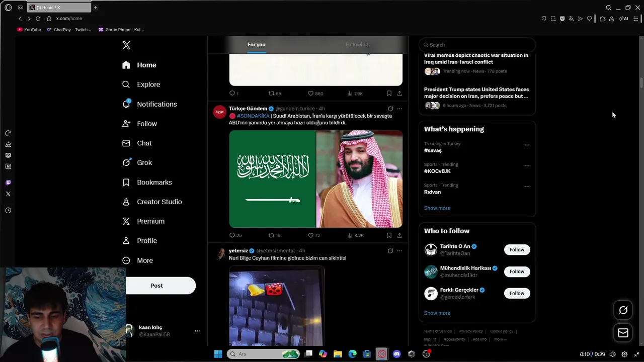Viewport: 644px width, 362px height.
Task: Bookmark the top post with 7.9K views
Action: [x=389, y=94]
